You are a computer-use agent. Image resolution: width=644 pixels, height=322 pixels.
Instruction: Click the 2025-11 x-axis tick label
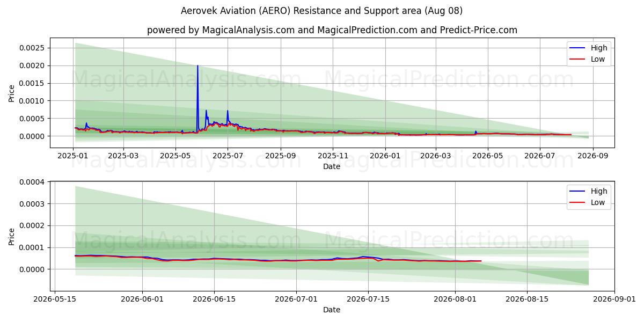pos(333,156)
